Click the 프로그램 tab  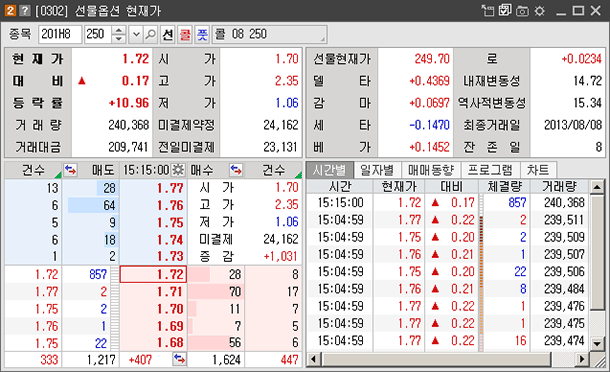point(490,170)
